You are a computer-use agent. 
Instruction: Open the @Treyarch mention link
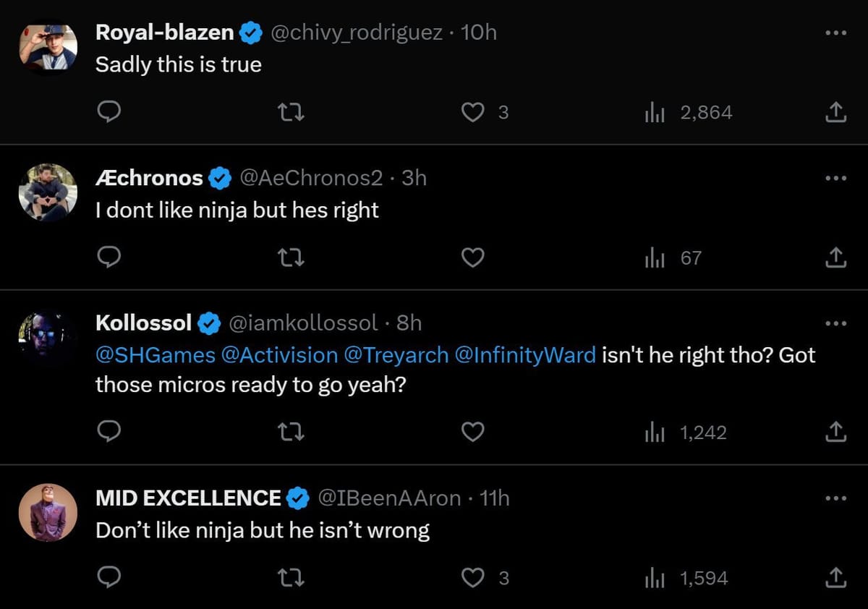pyautogui.click(x=396, y=355)
